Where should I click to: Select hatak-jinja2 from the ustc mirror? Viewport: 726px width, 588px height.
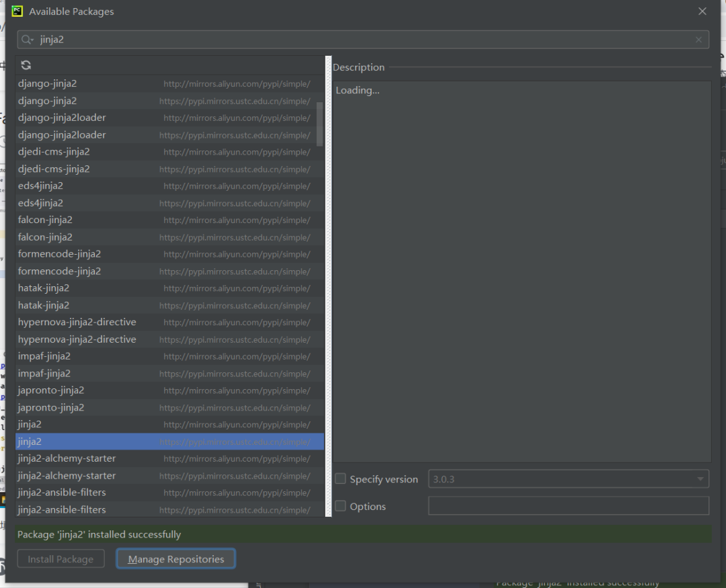point(169,305)
